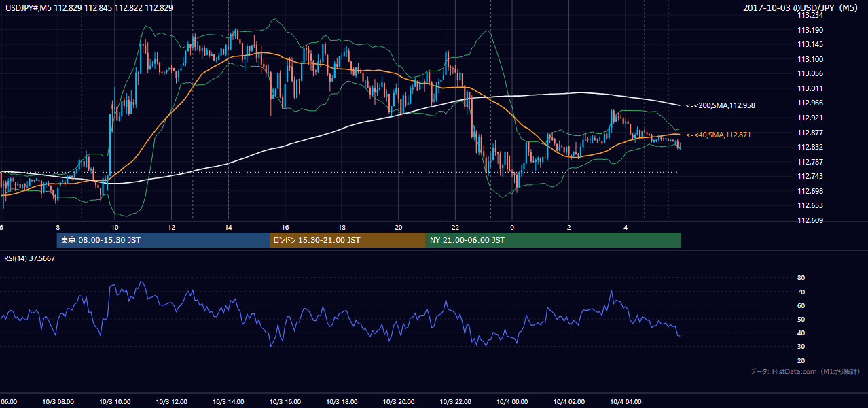Click the NY 21:00-06:00 JST session bar
Screen dimensions: 868x408
(554, 240)
